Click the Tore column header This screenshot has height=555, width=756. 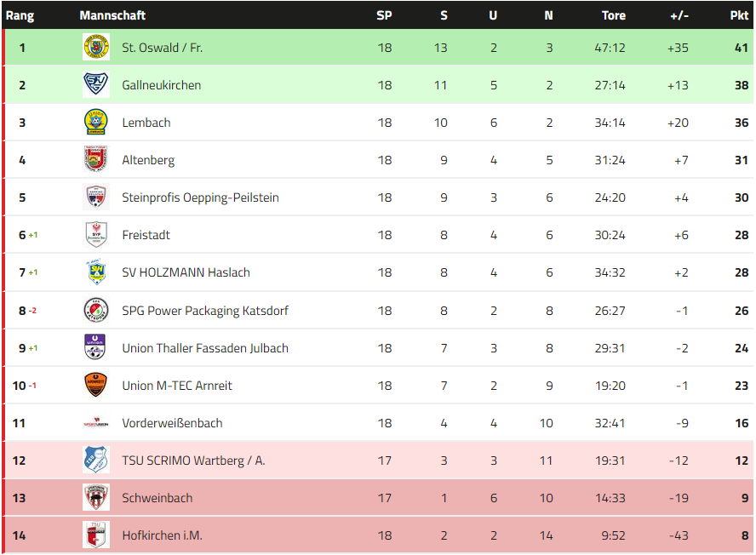click(613, 15)
